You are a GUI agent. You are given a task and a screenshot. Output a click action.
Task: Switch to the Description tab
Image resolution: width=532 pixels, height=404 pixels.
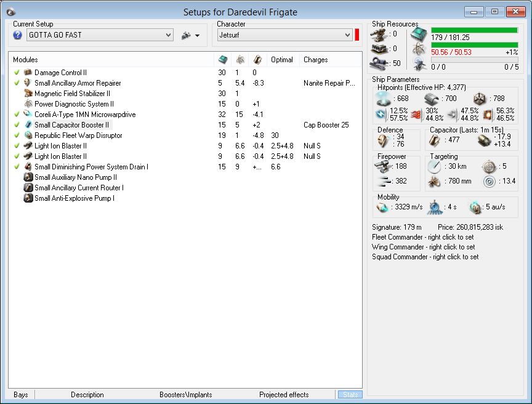click(x=87, y=395)
